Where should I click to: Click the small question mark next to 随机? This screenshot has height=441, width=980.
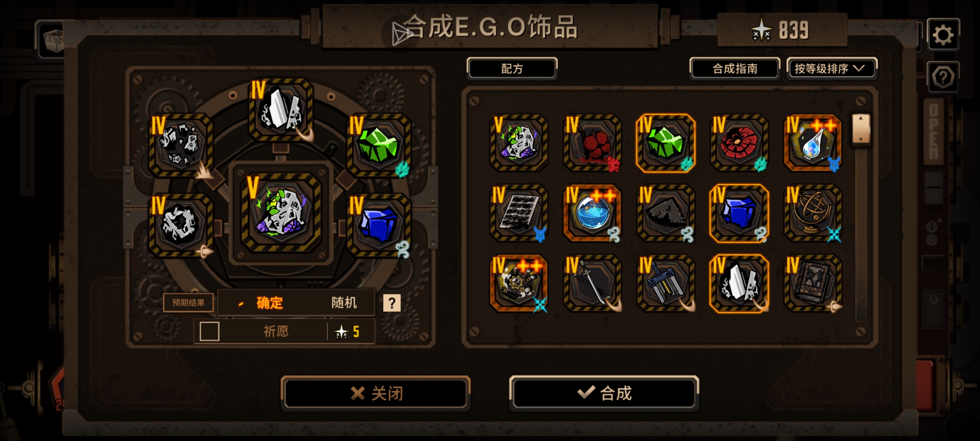[392, 303]
